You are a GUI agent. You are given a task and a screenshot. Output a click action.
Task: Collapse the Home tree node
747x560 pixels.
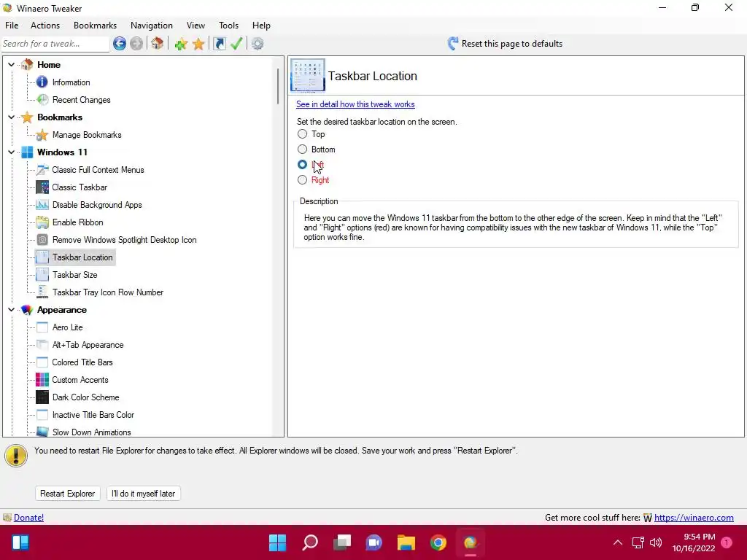pyautogui.click(x=11, y=64)
